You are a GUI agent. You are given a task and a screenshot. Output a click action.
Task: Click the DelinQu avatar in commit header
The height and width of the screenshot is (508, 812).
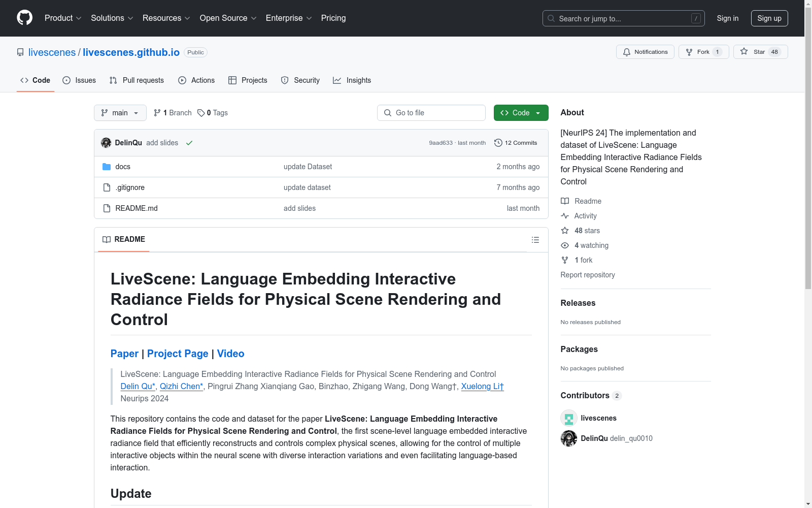(x=106, y=143)
